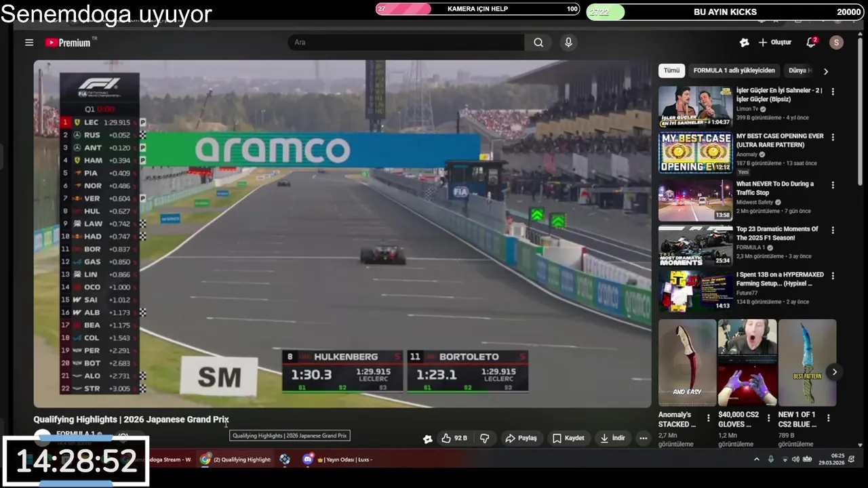Start voice search with microphone icon

click(568, 42)
